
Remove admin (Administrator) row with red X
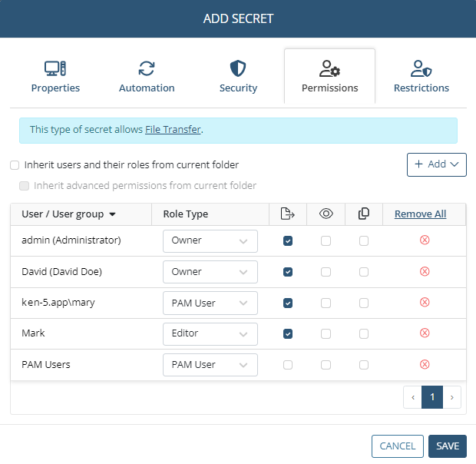[x=425, y=240]
